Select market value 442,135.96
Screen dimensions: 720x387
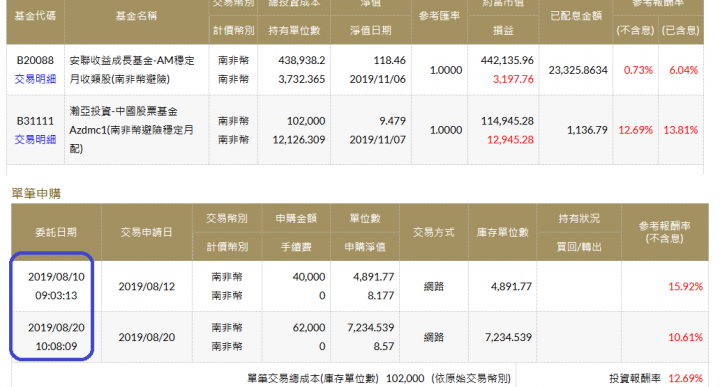coord(507,60)
